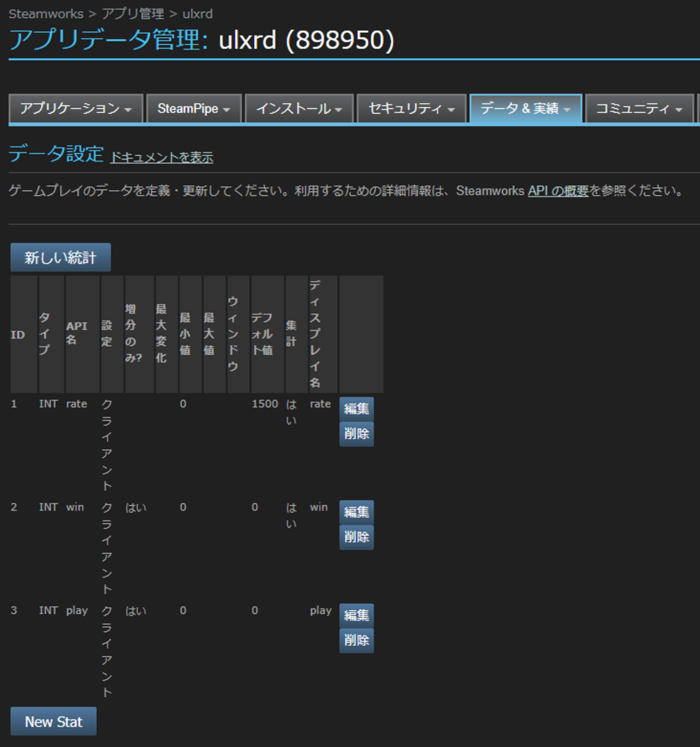Go to Steamworks via the breadcrumb
The width and height of the screenshot is (700, 747).
(46, 13)
